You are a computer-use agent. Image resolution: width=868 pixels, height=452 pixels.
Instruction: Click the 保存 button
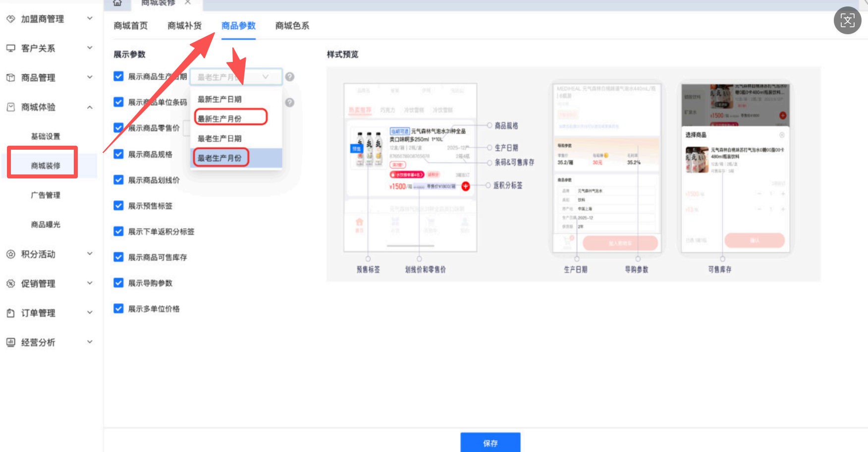[490, 443]
